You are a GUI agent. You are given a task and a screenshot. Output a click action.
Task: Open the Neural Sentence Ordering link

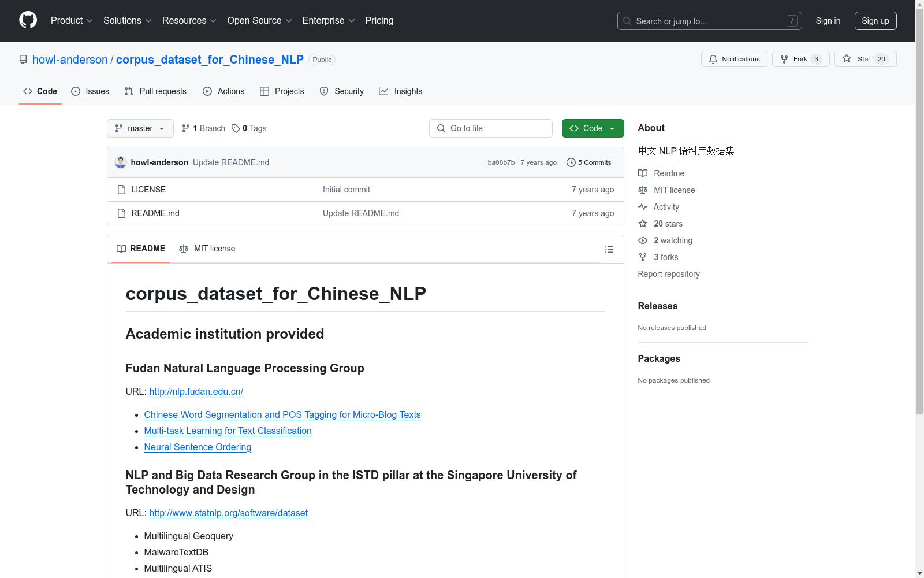198,447
